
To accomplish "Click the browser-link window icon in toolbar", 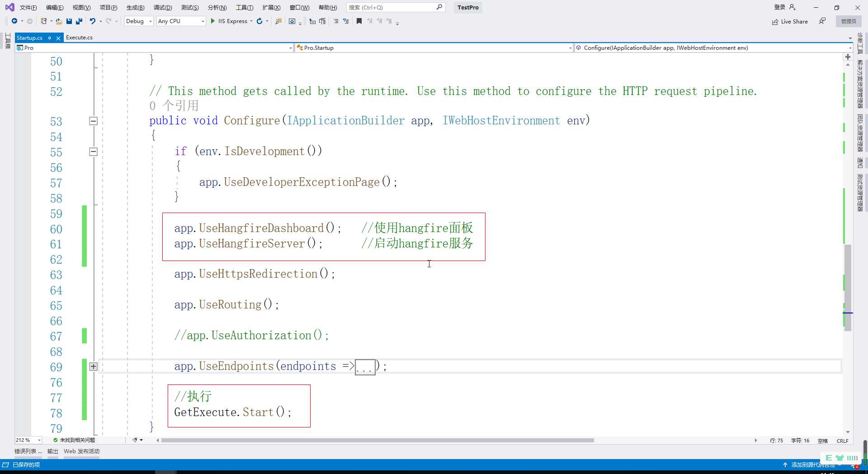I will click(x=292, y=21).
